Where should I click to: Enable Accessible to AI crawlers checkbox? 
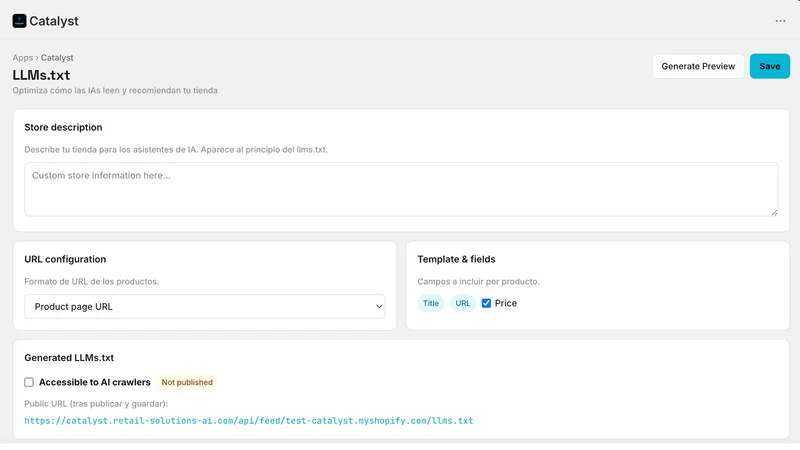coord(29,382)
